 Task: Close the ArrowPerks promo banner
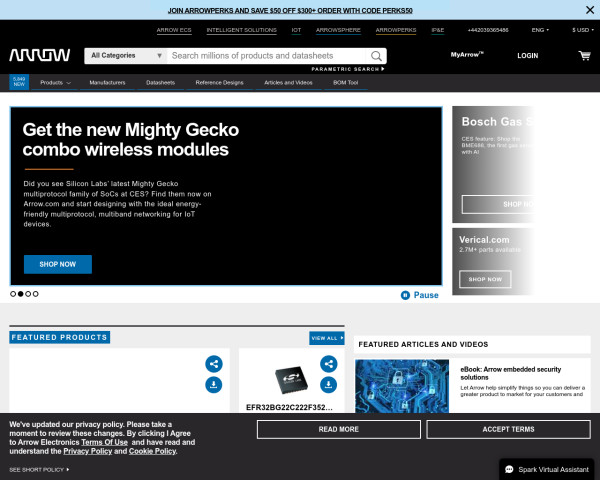pos(589,9)
